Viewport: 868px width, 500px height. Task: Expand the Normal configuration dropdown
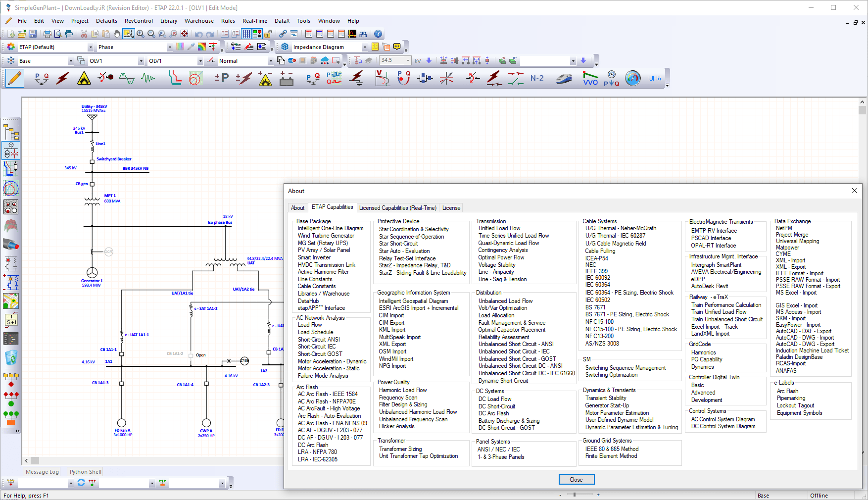click(x=271, y=61)
